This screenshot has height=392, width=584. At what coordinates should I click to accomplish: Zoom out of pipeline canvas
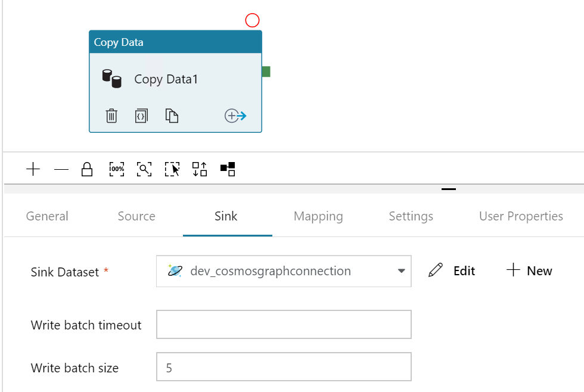(61, 169)
